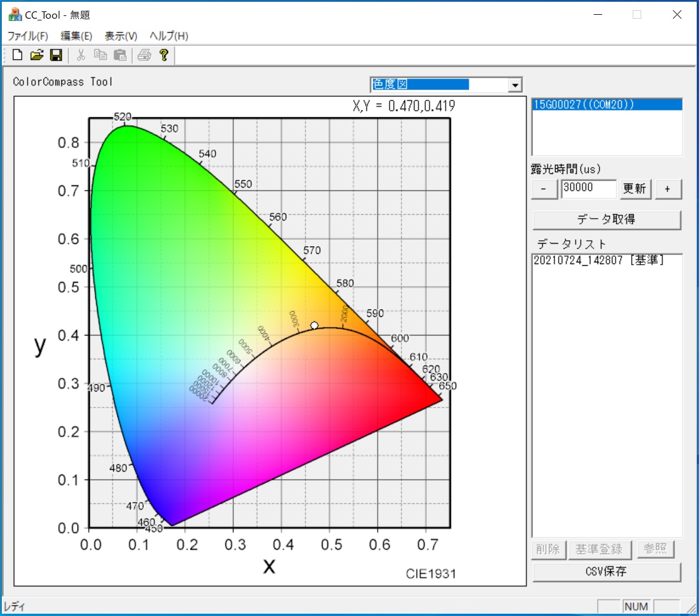Screen dimensions: 699x616
Task: Click the データリスト heading
Action: [572, 244]
